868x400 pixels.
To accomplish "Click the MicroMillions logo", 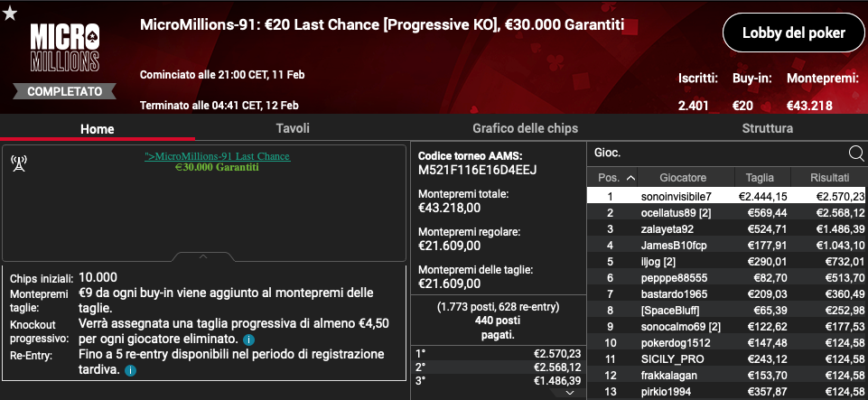I will (65, 48).
